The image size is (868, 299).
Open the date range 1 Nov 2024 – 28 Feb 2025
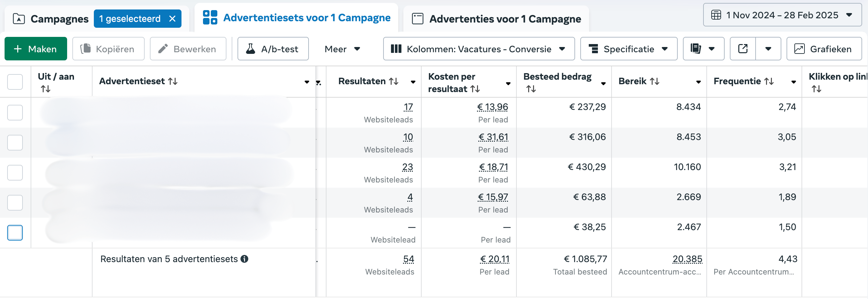pyautogui.click(x=782, y=15)
